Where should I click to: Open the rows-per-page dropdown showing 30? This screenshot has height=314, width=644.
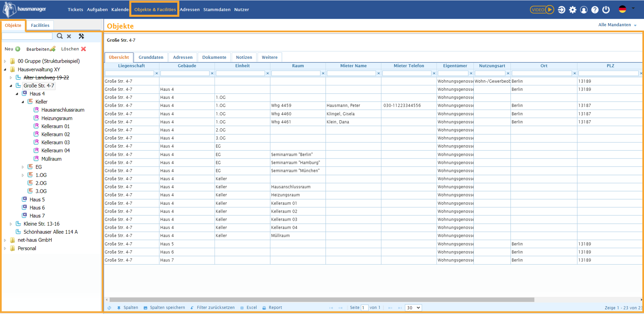[x=413, y=308]
